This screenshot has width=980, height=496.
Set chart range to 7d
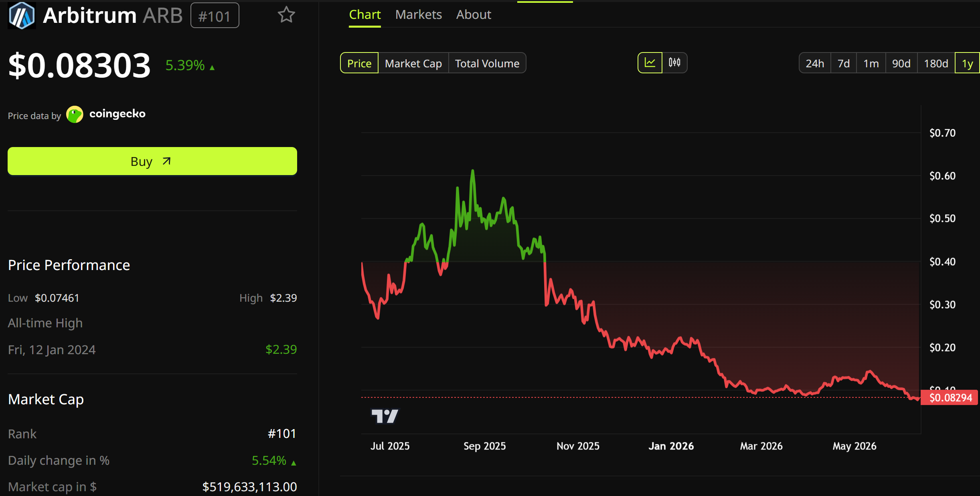[844, 63]
